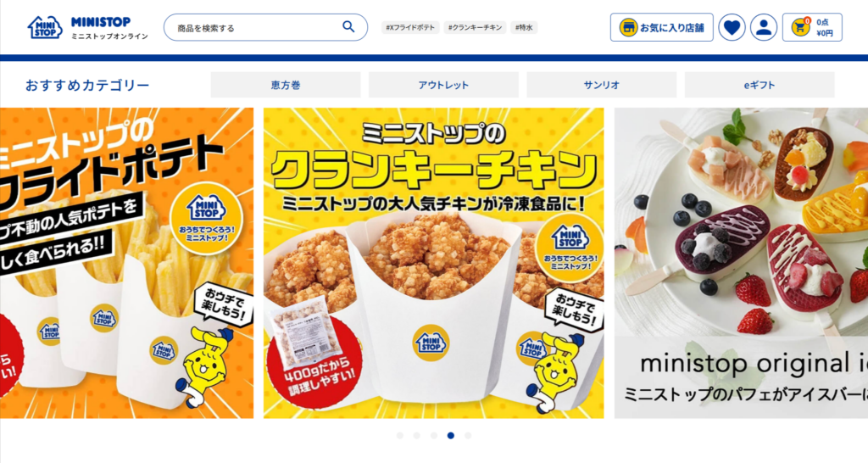Open the 恵方巻 category
The height and width of the screenshot is (463, 868).
pyautogui.click(x=286, y=85)
